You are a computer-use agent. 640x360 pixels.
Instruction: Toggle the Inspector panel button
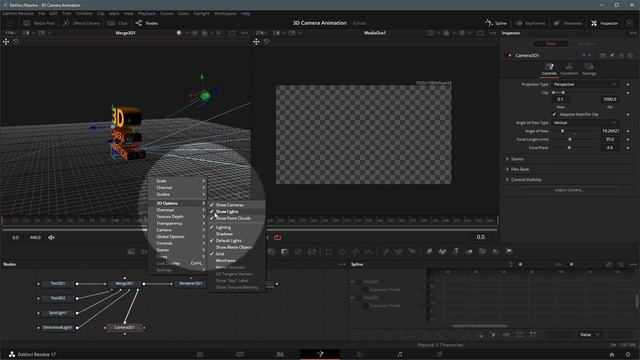click(604, 23)
